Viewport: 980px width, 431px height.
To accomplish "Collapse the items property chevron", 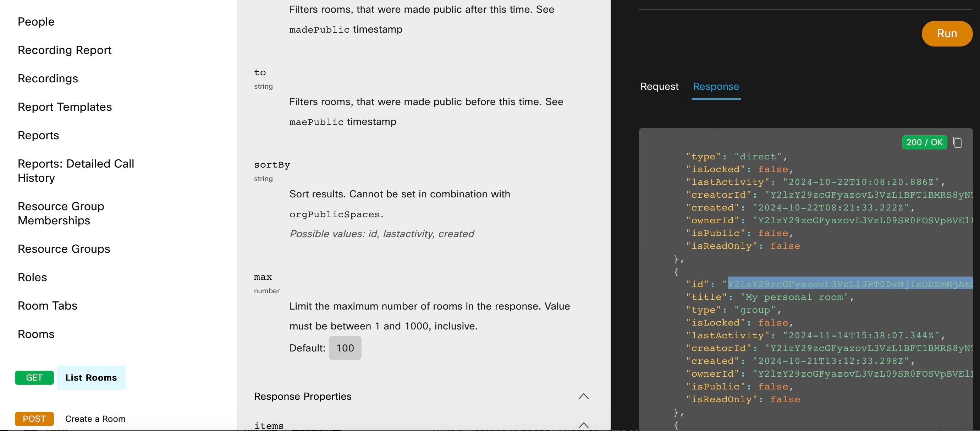I will 583,425.
